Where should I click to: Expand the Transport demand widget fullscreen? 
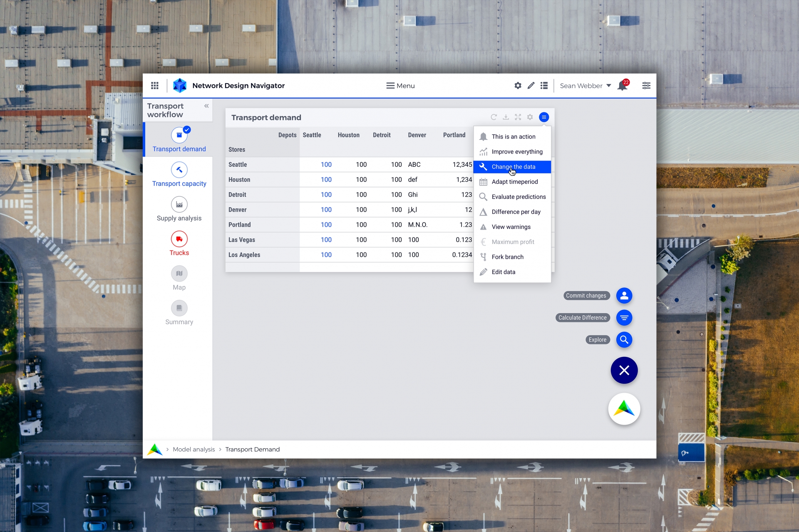point(518,117)
